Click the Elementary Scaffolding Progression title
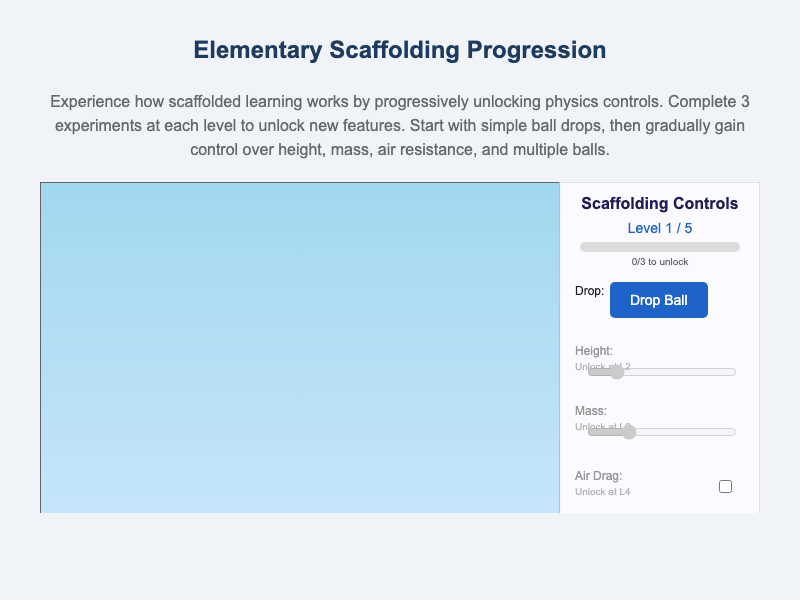The height and width of the screenshot is (600, 800). click(x=399, y=49)
